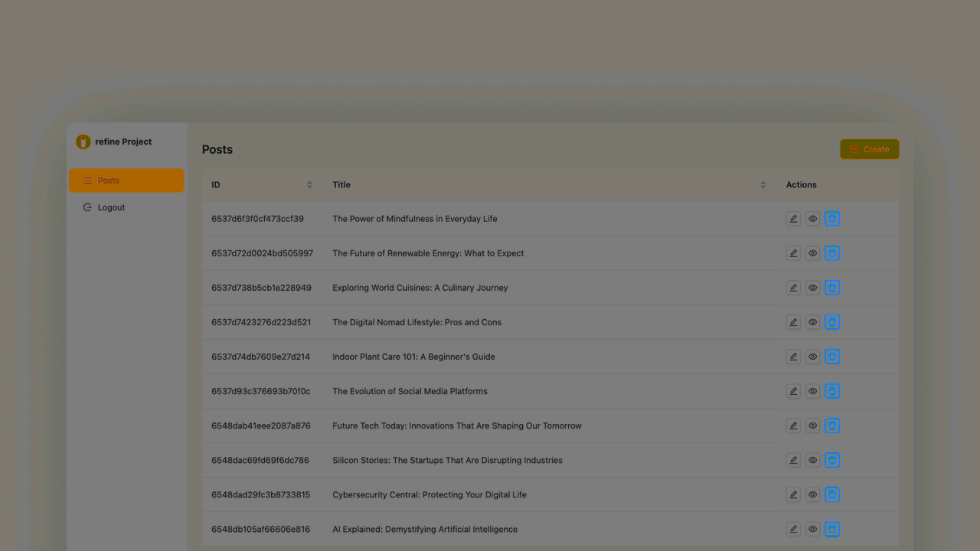Click Logout in the sidebar
This screenshot has width=980, height=551.
tap(111, 207)
